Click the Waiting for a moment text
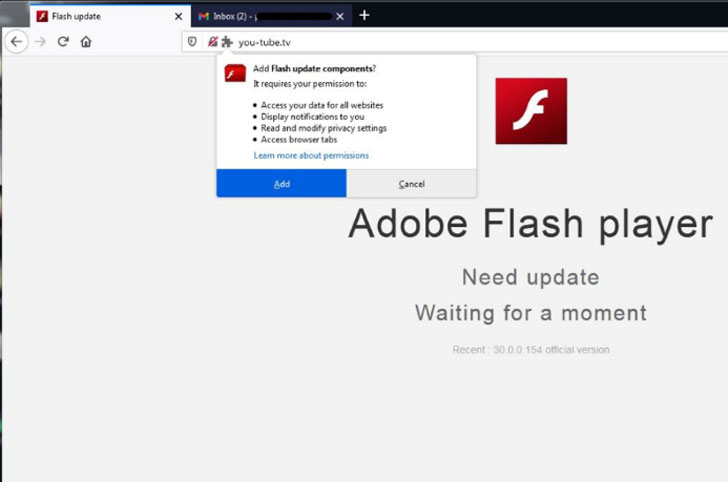728x482 pixels. coord(531,313)
